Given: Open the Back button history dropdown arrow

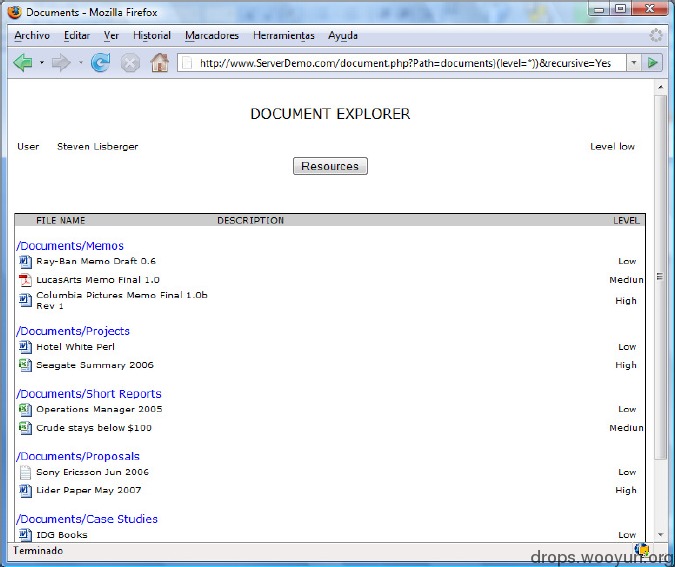Looking at the screenshot, I should pyautogui.click(x=42, y=63).
